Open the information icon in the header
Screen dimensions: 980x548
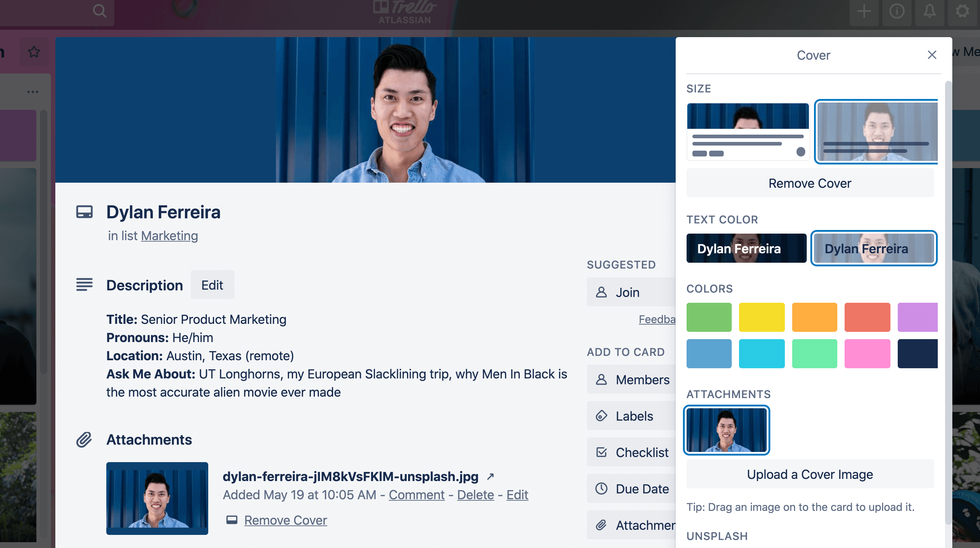tap(897, 11)
